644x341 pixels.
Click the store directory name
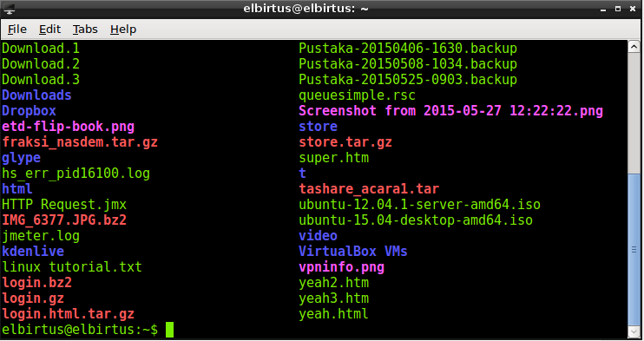point(318,127)
